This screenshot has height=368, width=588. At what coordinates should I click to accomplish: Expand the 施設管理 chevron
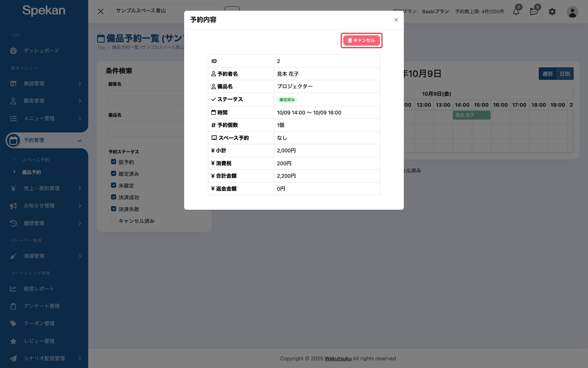(80, 84)
